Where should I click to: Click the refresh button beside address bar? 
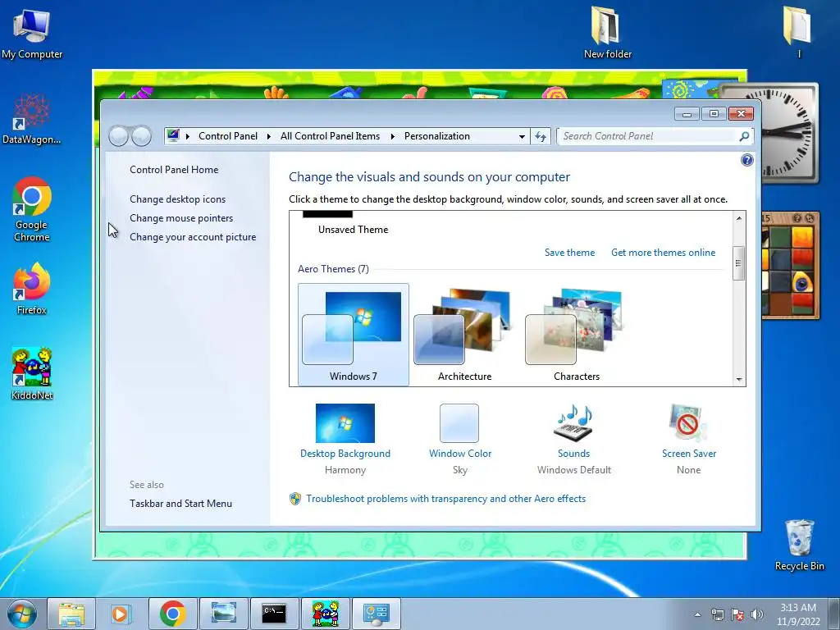click(x=541, y=137)
